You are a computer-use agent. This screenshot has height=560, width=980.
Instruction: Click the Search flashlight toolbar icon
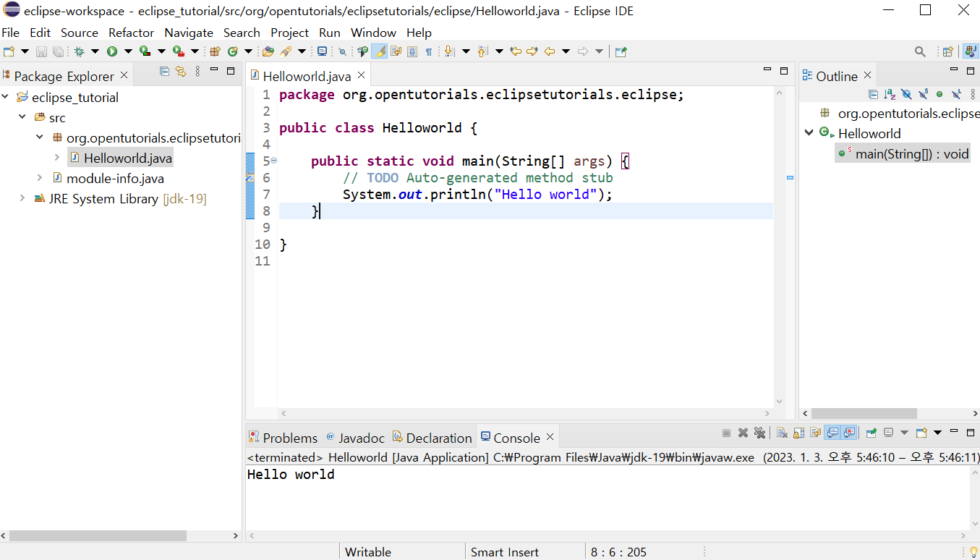(286, 51)
